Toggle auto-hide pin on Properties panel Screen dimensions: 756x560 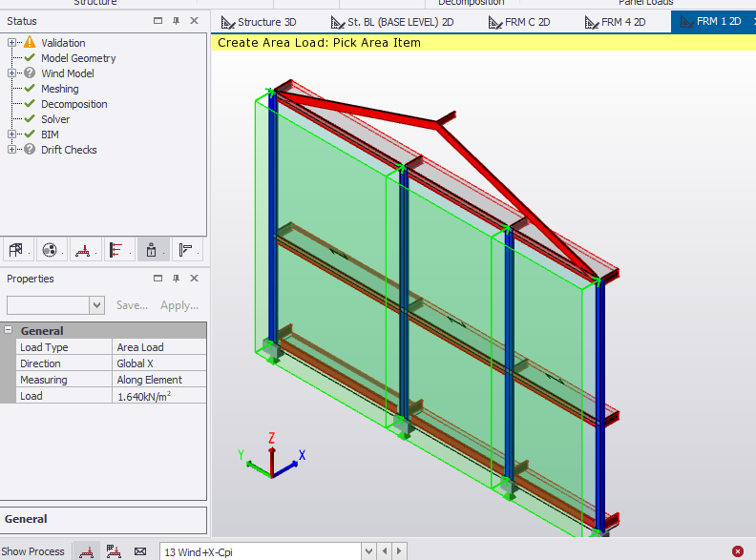pyautogui.click(x=176, y=278)
